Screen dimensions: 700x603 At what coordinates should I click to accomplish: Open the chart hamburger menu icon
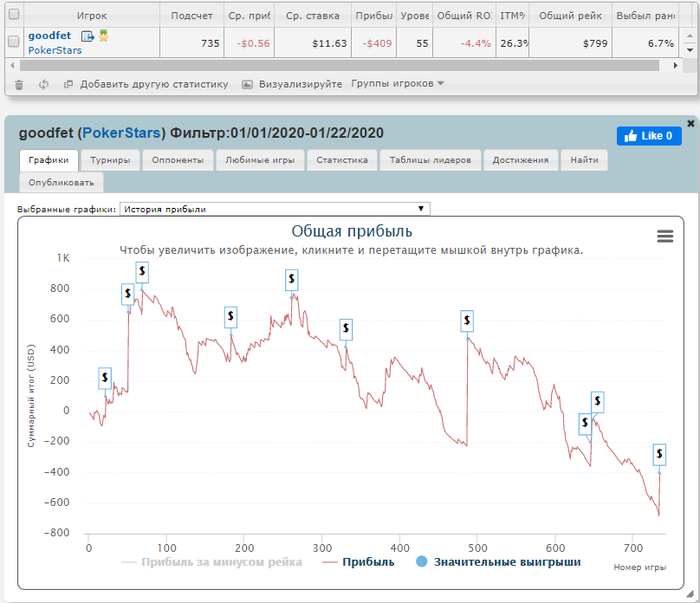click(x=665, y=236)
